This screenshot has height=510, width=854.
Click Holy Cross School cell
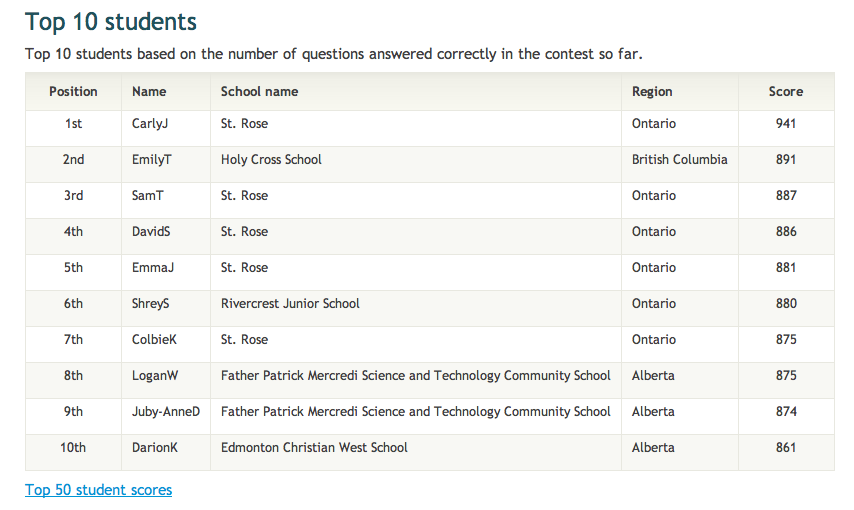tap(271, 160)
